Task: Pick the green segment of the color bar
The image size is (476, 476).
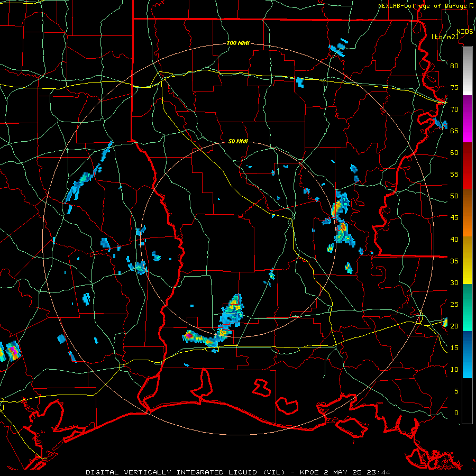Action: (467, 307)
